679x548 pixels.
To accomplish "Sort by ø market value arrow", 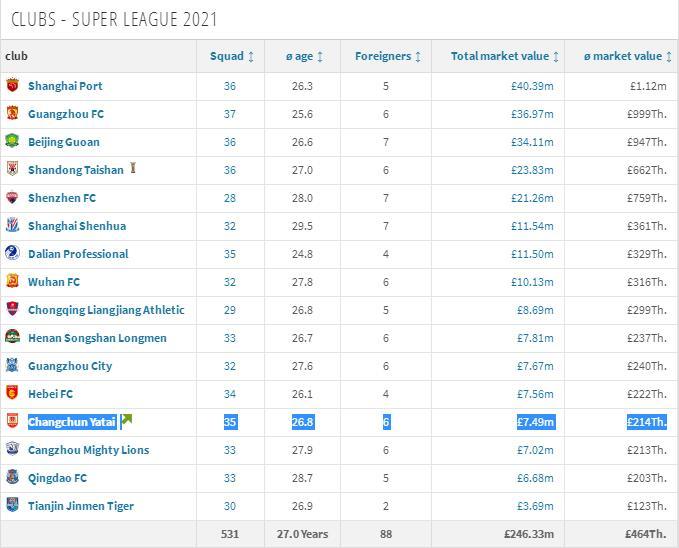I will (x=669, y=56).
